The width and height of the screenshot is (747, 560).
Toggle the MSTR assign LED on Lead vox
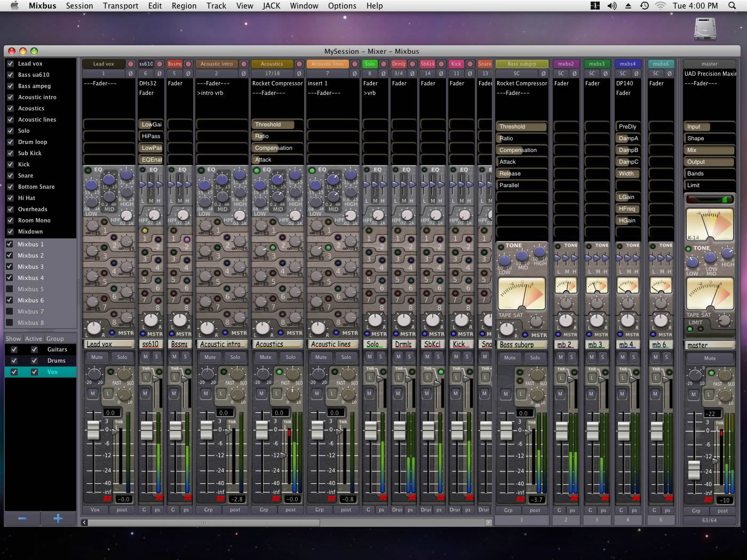112,333
